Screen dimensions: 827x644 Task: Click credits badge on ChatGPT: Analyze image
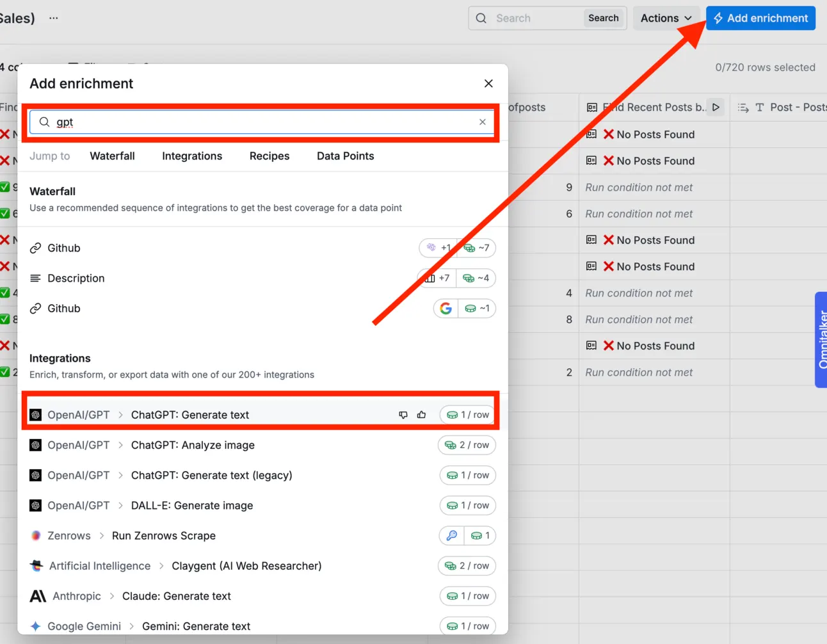coord(467,445)
